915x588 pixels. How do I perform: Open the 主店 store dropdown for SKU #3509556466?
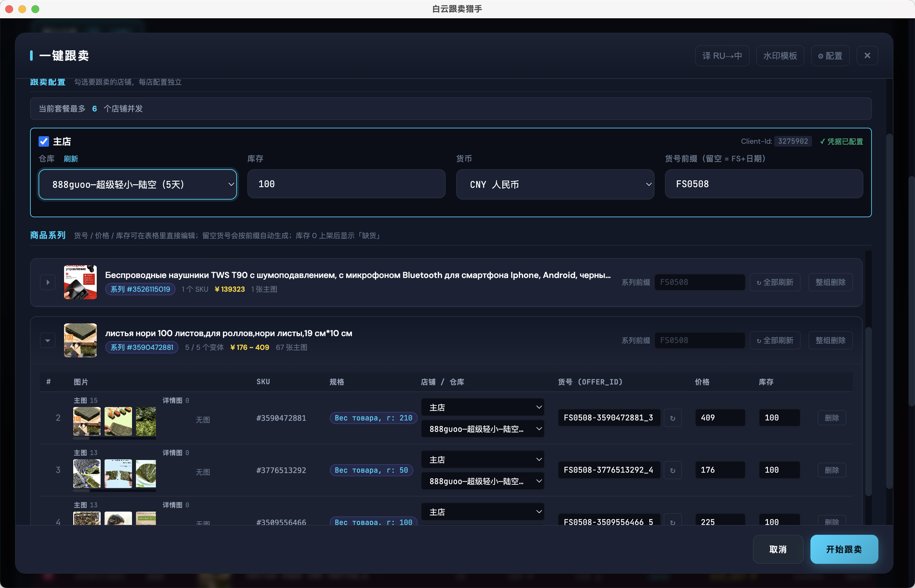coord(483,512)
